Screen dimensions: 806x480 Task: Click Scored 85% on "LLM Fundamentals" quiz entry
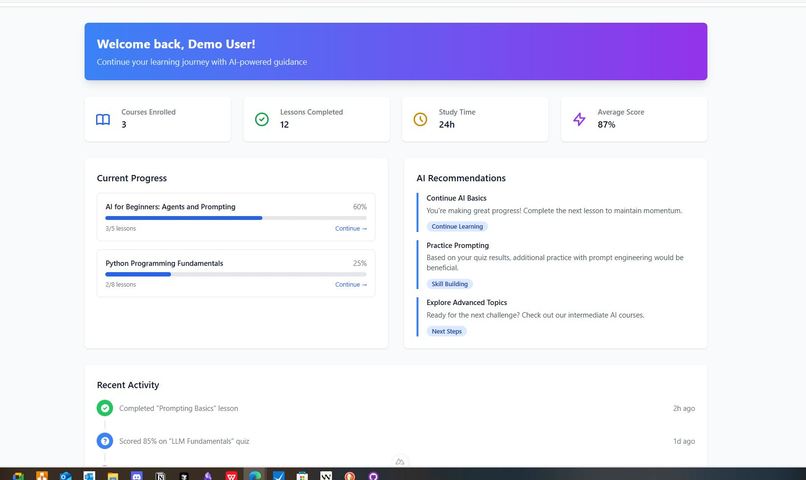coord(184,441)
